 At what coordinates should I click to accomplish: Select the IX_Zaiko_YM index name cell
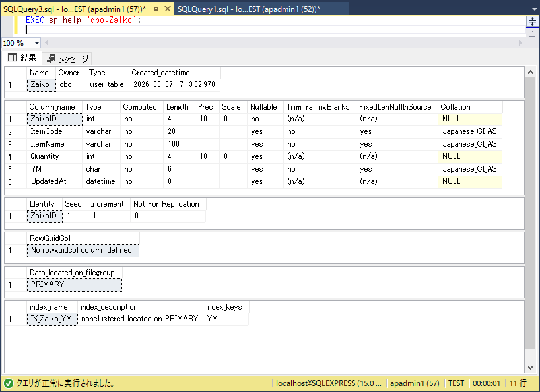[53, 319]
